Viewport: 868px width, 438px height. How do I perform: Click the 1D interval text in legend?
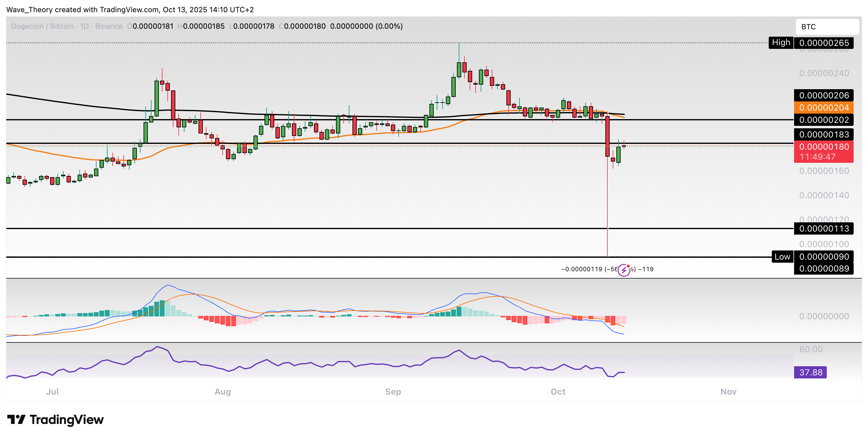coord(84,26)
